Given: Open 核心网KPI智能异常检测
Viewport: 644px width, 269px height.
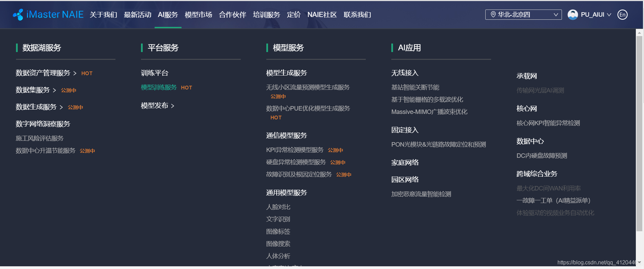Looking at the screenshot, I should (x=548, y=123).
